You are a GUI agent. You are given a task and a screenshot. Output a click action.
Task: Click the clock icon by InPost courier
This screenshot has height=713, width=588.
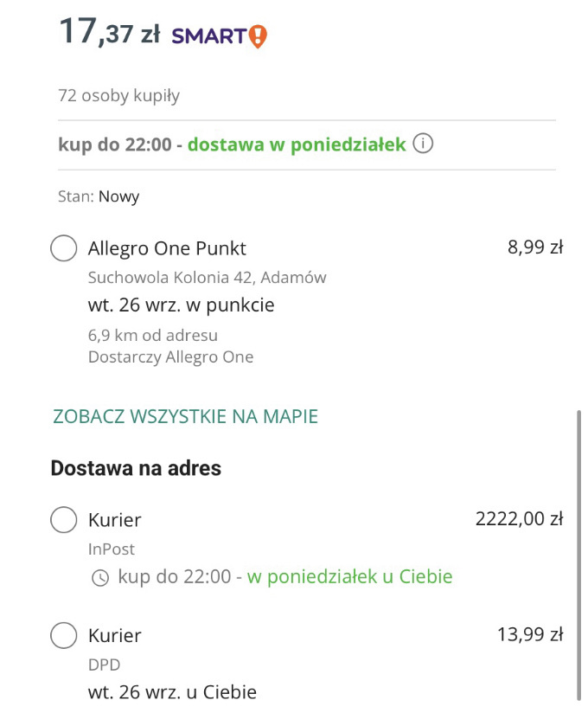100,577
